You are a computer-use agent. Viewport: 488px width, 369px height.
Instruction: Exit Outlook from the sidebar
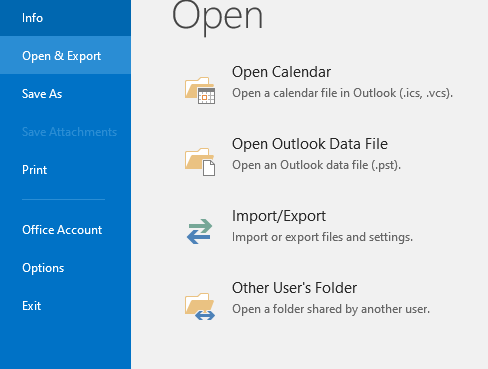coord(65,306)
